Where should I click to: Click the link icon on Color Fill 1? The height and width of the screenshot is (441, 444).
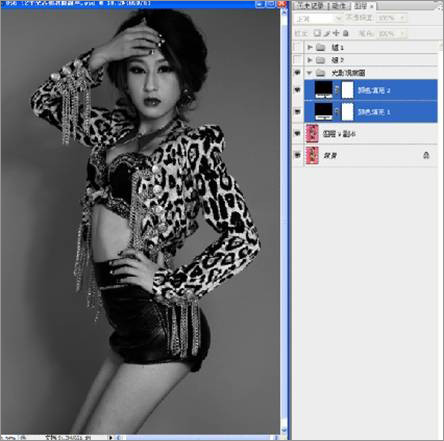337,112
